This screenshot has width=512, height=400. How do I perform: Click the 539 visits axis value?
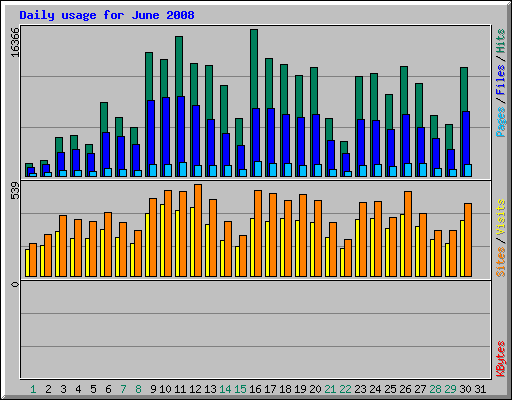click(x=15, y=190)
